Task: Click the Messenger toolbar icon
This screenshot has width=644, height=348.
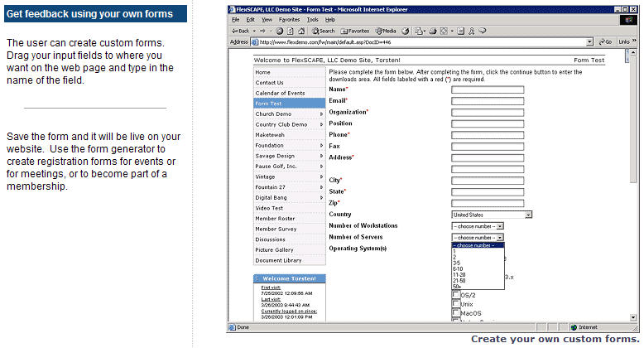Action: coord(472,31)
